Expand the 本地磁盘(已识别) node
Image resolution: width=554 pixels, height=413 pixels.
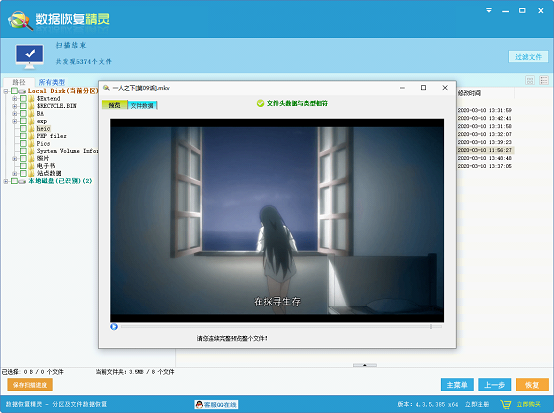tap(6, 181)
